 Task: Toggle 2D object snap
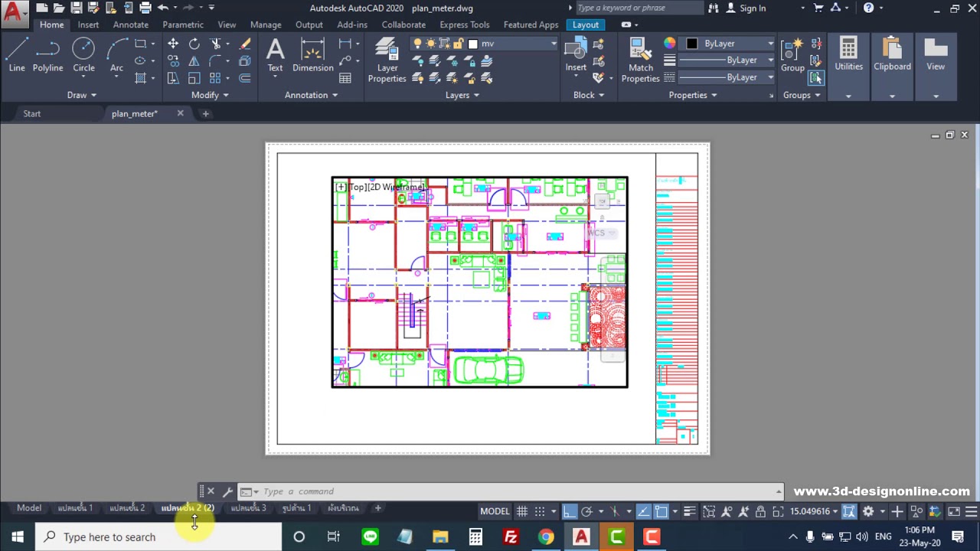[x=661, y=511]
